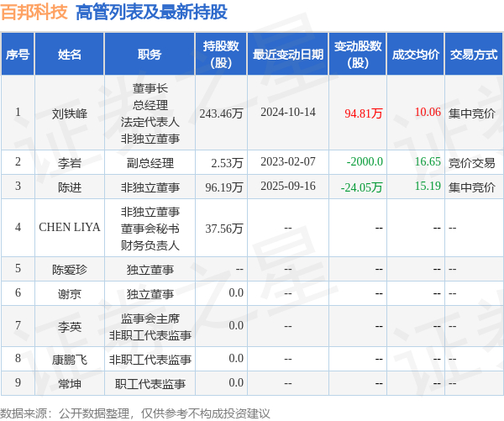Click the green change value -24.05万
The height and width of the screenshot is (421, 504).
[x=361, y=187]
